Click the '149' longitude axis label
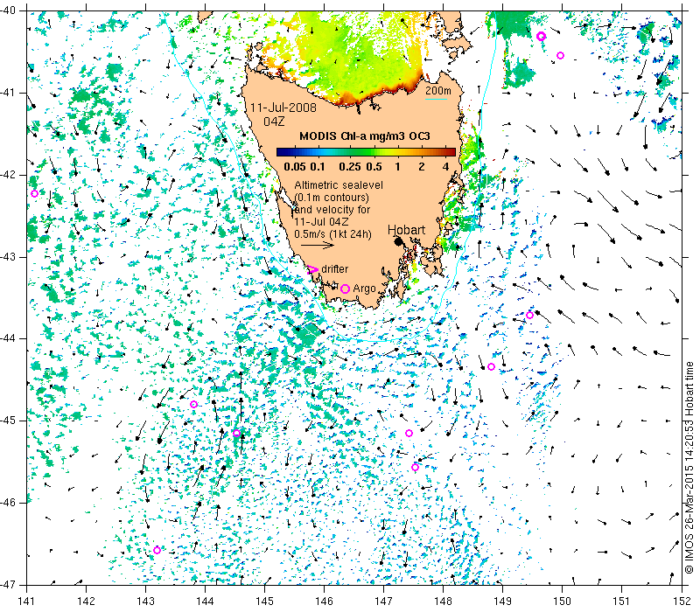 502,601
